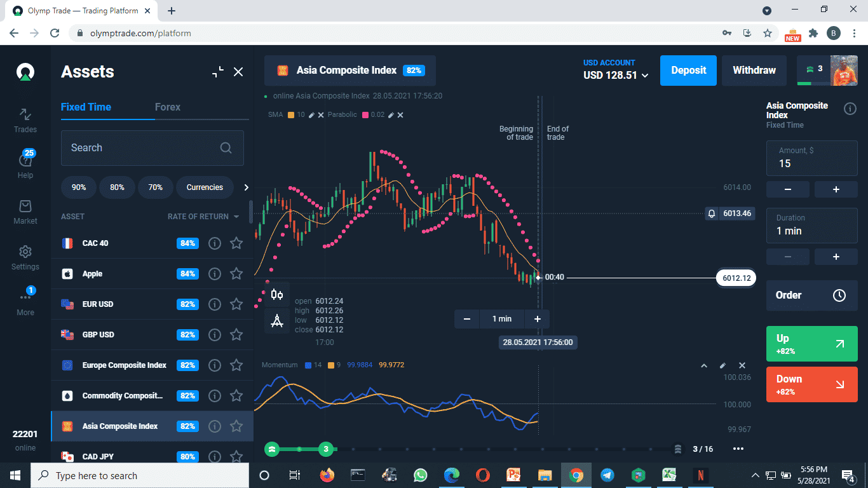
Task: Click the Parabolic pink color swatch
Action: pos(365,115)
